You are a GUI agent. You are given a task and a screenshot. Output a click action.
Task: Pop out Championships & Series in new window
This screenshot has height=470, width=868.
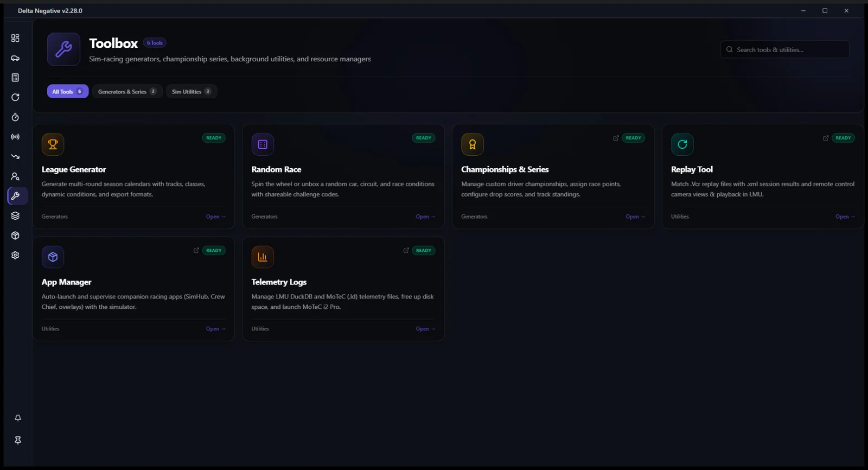click(x=616, y=138)
